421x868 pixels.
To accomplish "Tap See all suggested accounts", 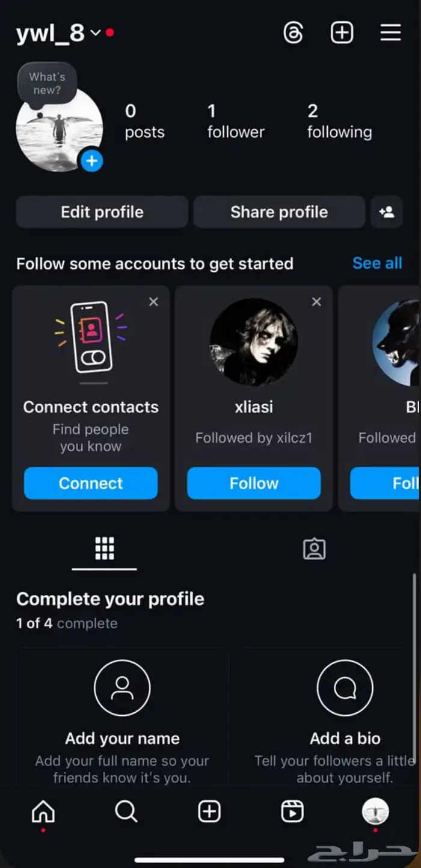I will [377, 263].
